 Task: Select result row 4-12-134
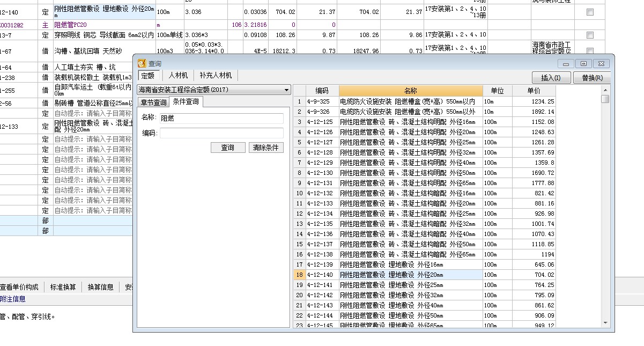(425, 214)
